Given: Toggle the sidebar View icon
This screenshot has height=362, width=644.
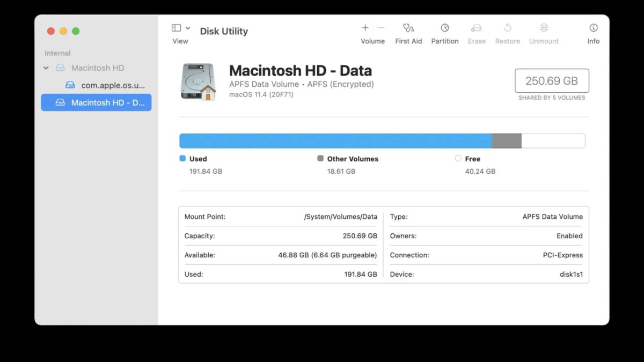Looking at the screenshot, I should click(x=176, y=28).
